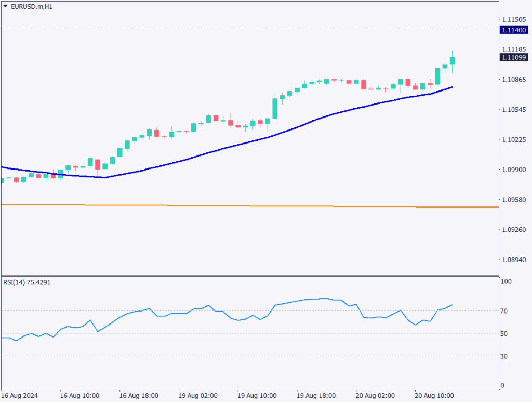Click the 1.11400 price level tag
Viewport: 532px width, 402px height.
[513, 31]
